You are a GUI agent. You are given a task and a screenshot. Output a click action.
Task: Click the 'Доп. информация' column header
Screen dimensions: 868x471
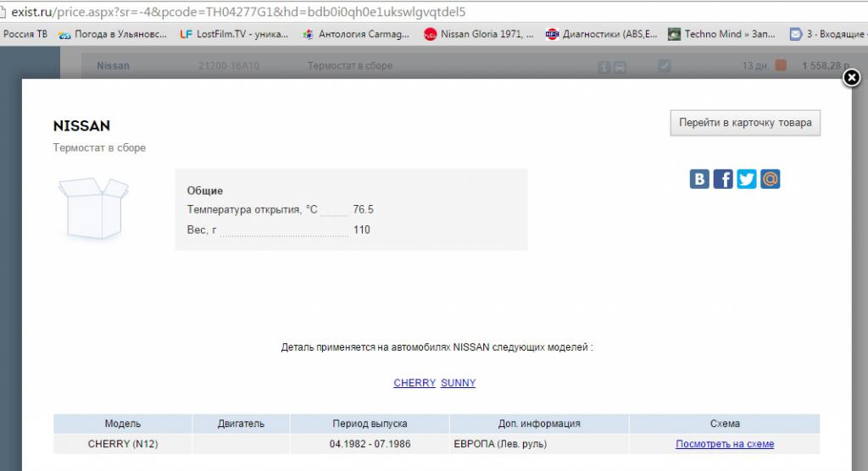pos(539,424)
